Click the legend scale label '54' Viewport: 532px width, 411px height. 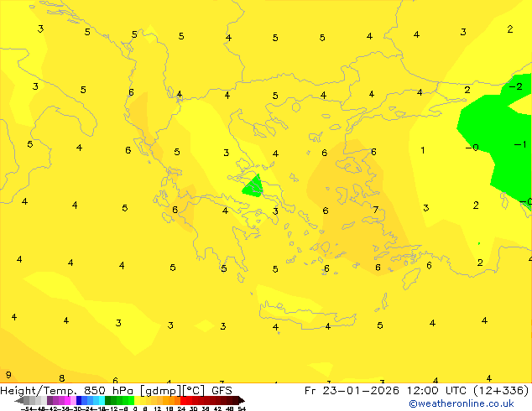[x=242, y=408]
